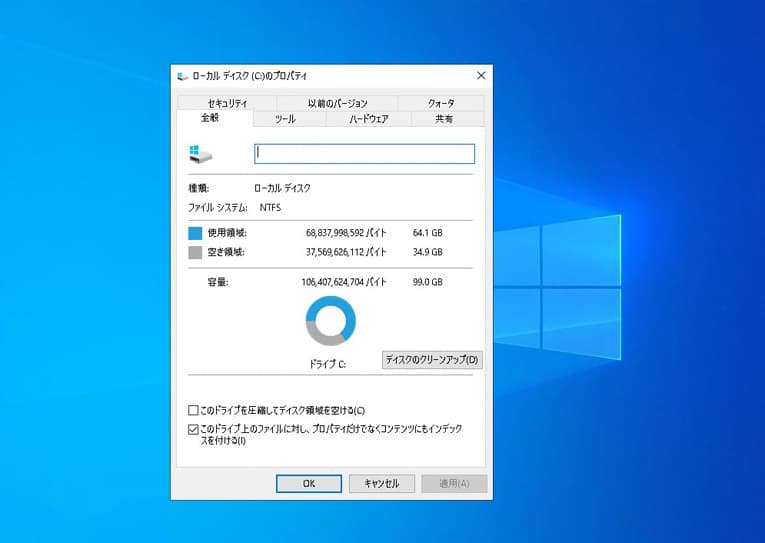
Task: Switch to the セキュリティ tab
Action: point(227,103)
